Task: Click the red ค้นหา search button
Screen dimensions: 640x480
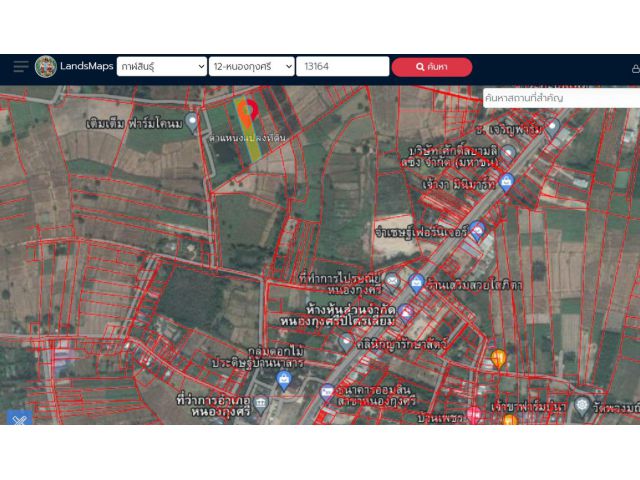Action: 432,67
